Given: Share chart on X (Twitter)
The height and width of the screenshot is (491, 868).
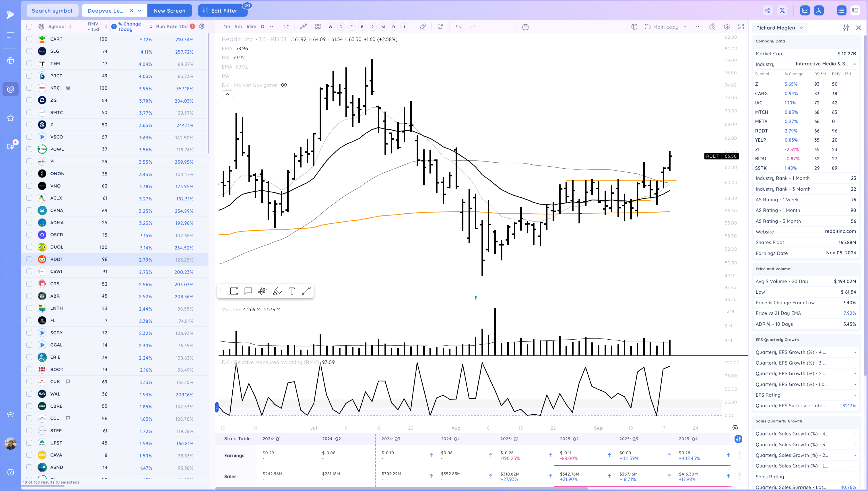Looking at the screenshot, I should pyautogui.click(x=782, y=10).
